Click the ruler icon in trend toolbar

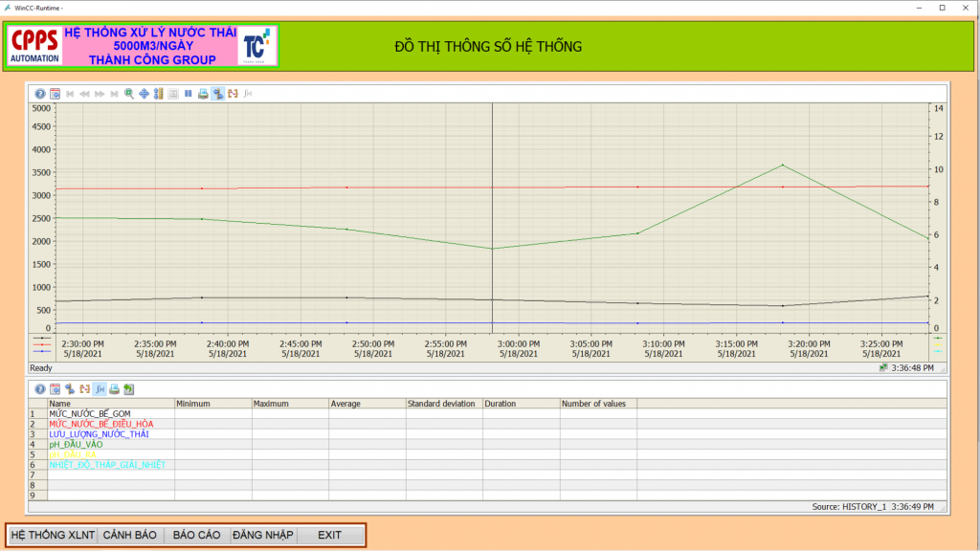point(159,94)
